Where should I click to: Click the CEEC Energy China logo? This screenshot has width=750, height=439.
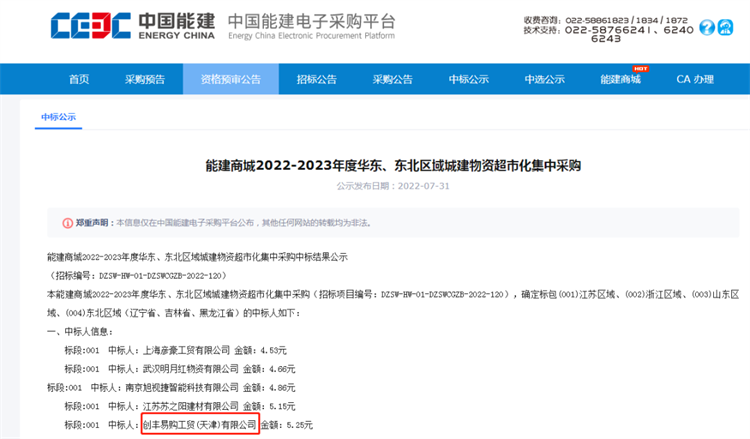[x=132, y=26]
